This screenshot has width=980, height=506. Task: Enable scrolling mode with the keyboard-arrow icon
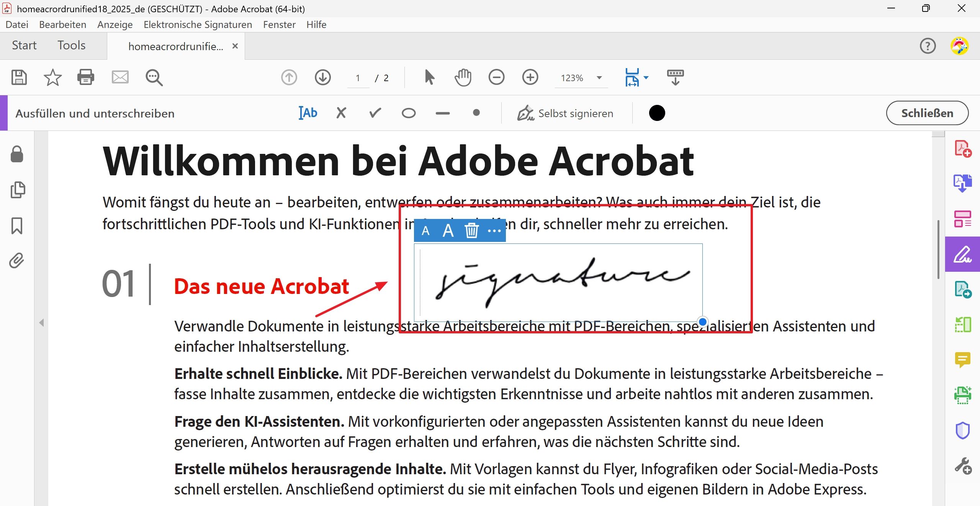[x=675, y=78]
